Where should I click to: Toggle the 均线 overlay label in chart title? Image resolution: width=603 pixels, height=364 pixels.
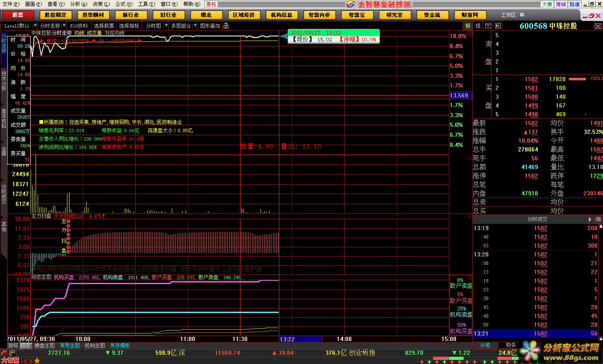coord(79,33)
